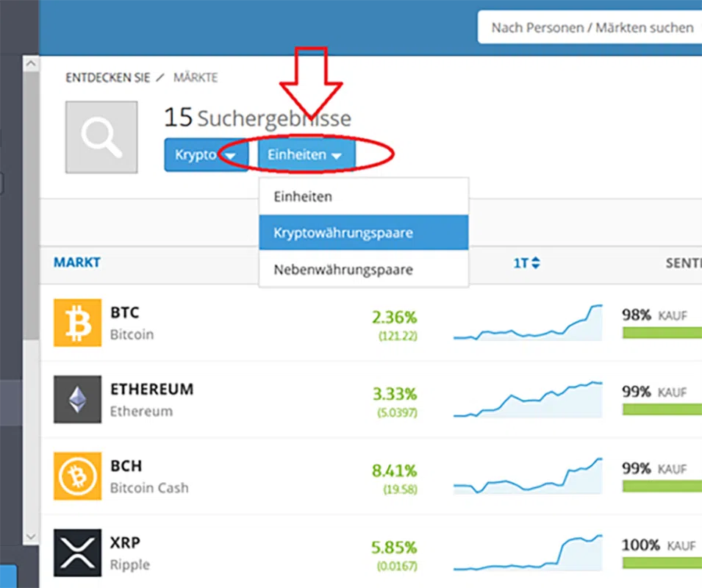The height and width of the screenshot is (588, 702).
Task: Select Einheiten in the dropdown list
Action: pos(364,196)
